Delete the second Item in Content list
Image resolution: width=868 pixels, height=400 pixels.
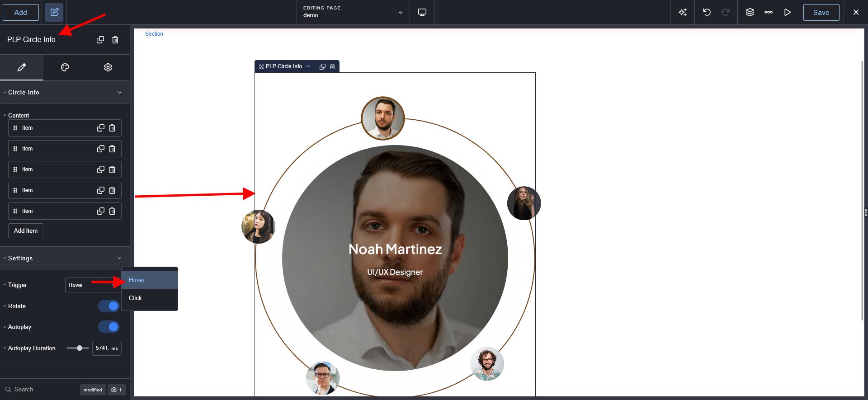pyautogui.click(x=112, y=149)
